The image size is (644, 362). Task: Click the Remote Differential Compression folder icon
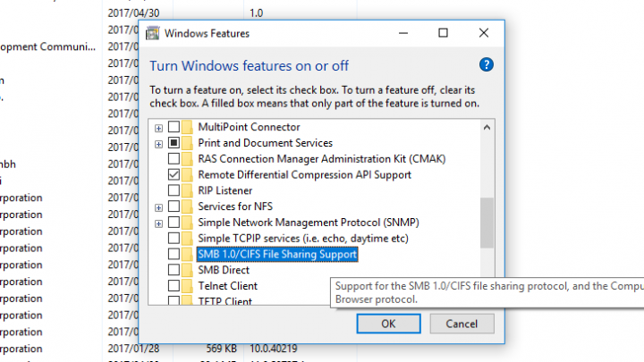[187, 175]
